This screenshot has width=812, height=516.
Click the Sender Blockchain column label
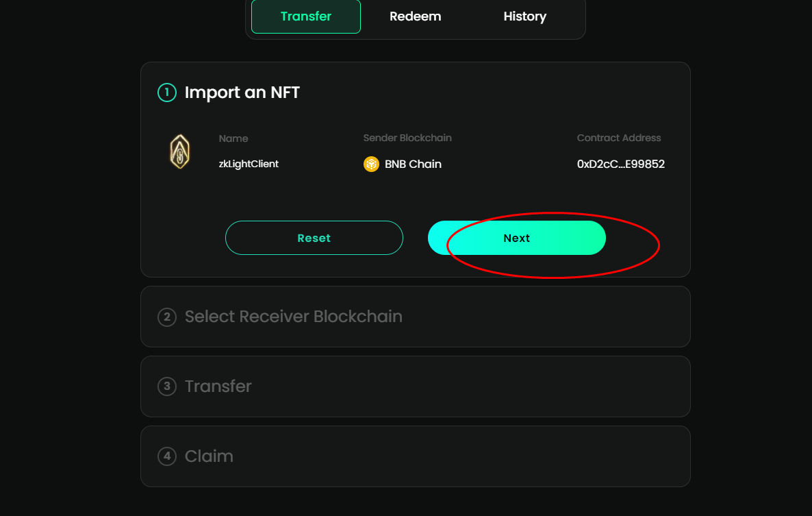407,138
